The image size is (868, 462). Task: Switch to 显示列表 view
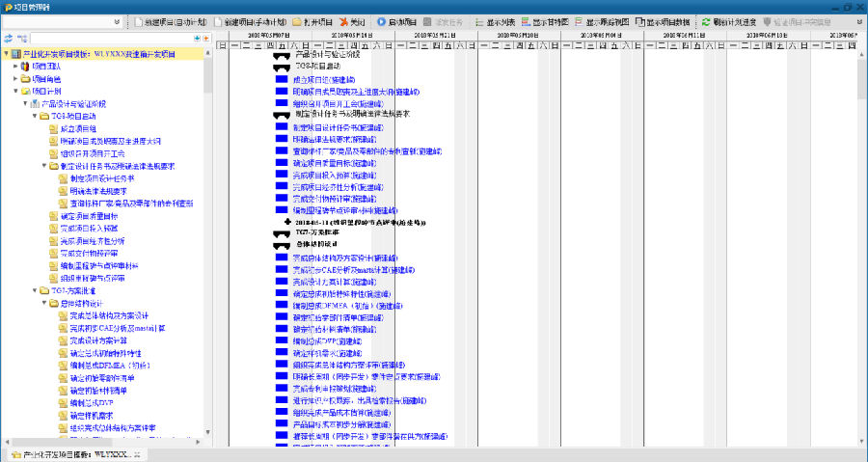(495, 22)
